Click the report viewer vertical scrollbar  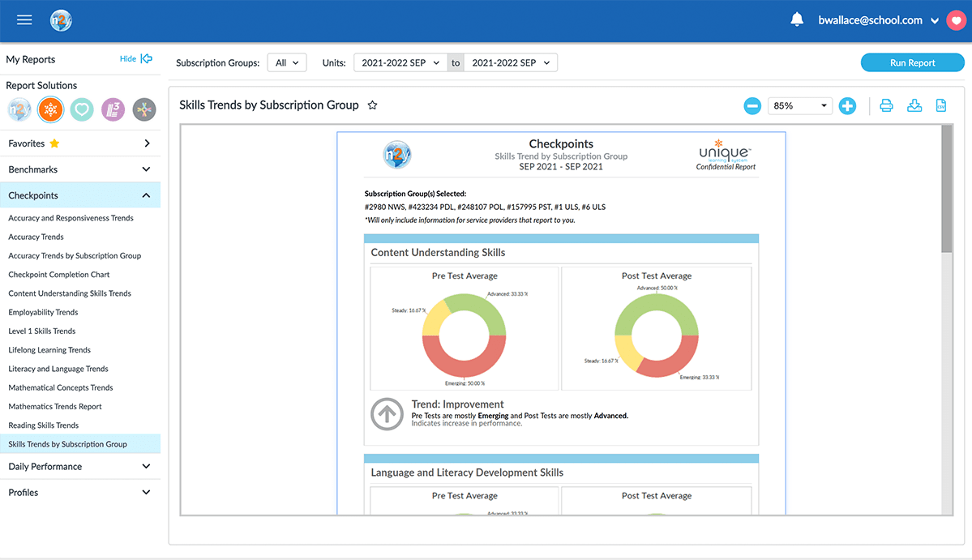pos(947,189)
